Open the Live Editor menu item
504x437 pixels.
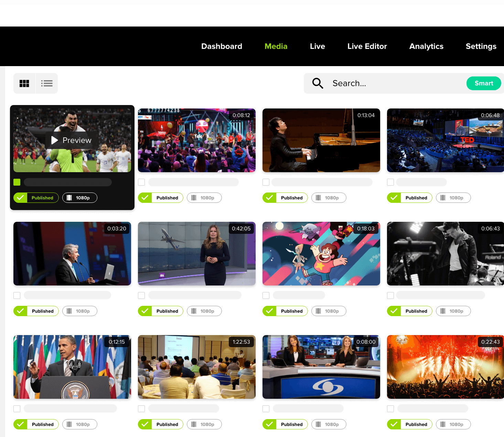tap(367, 46)
